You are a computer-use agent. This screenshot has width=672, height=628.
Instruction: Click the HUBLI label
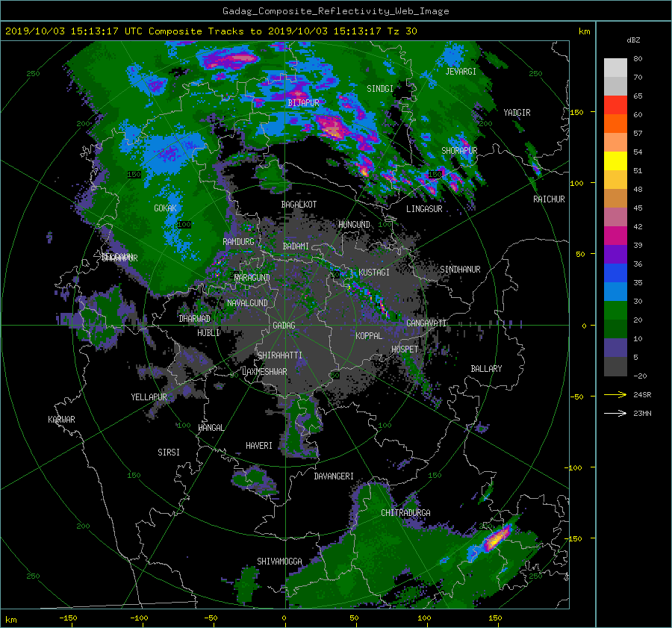coord(208,333)
